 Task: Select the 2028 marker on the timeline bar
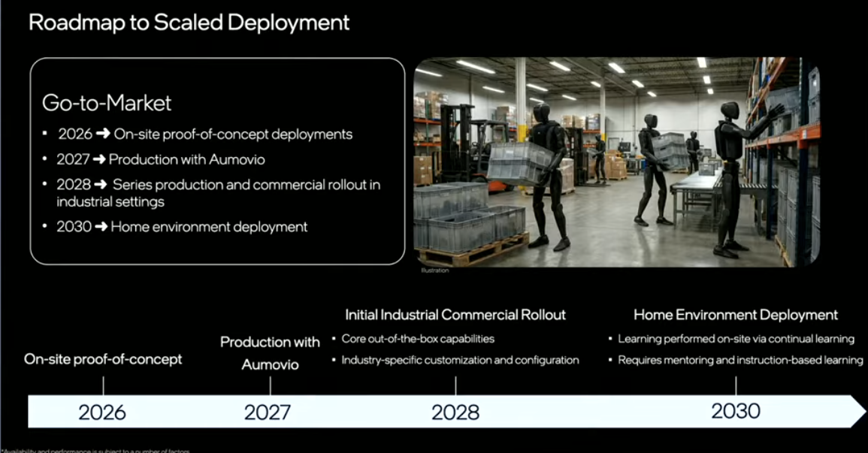pos(455,412)
